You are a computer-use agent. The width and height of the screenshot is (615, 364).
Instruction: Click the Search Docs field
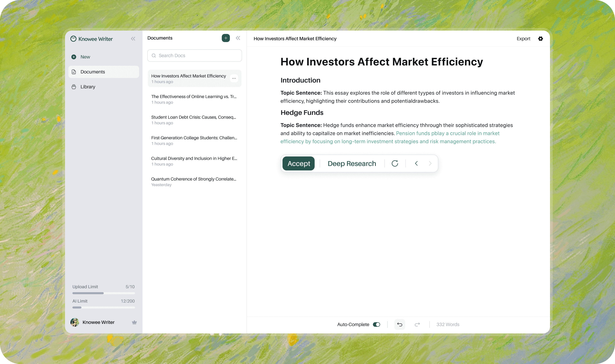(x=194, y=56)
